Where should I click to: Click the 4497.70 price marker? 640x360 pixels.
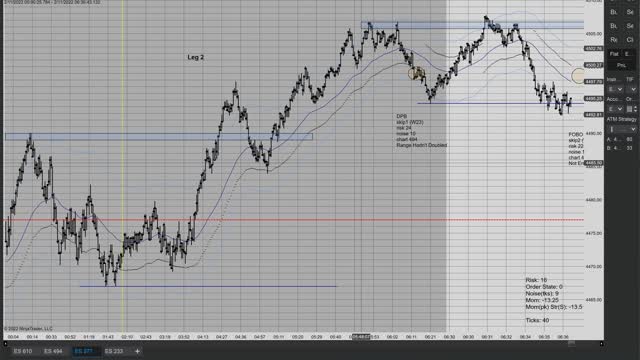593,82
